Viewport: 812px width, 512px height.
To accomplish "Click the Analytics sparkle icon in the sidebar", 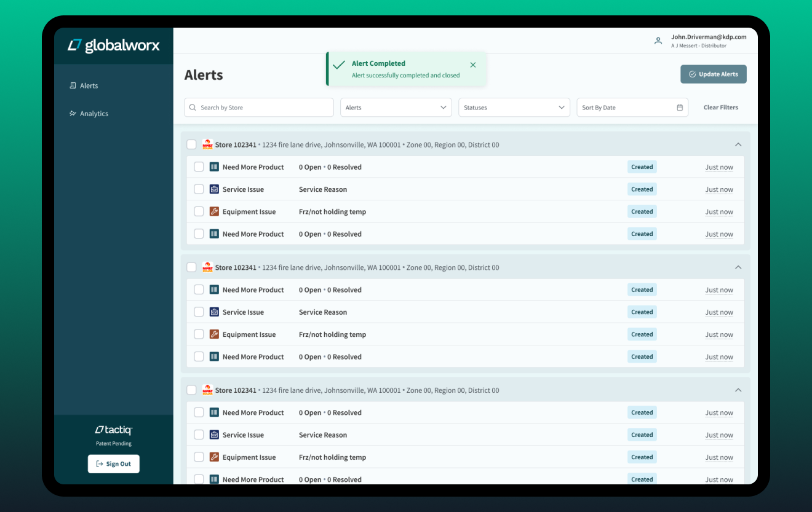I will tap(73, 114).
